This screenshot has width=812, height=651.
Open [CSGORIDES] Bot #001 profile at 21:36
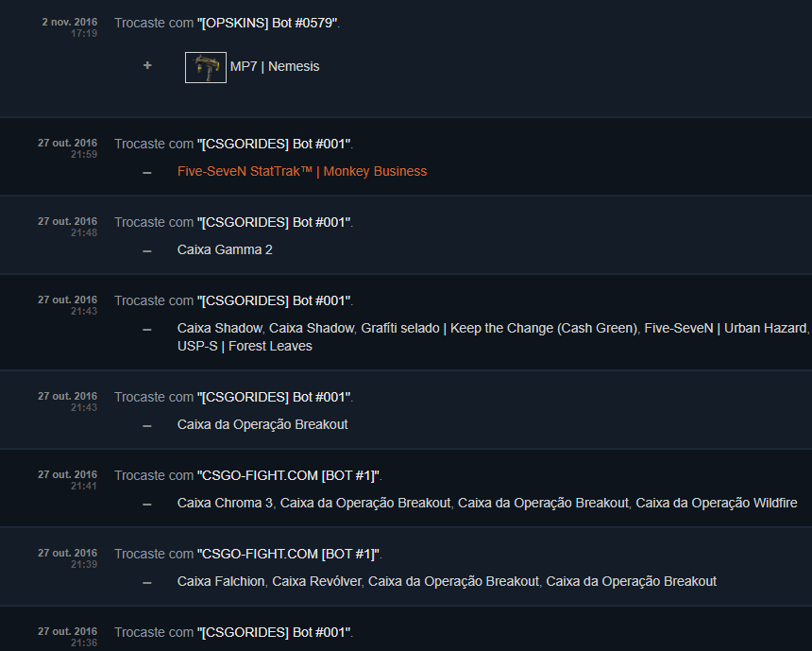click(274, 633)
